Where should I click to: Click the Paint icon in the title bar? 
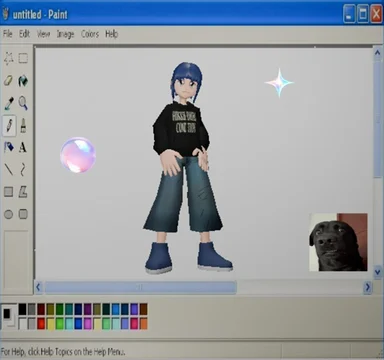6,14
